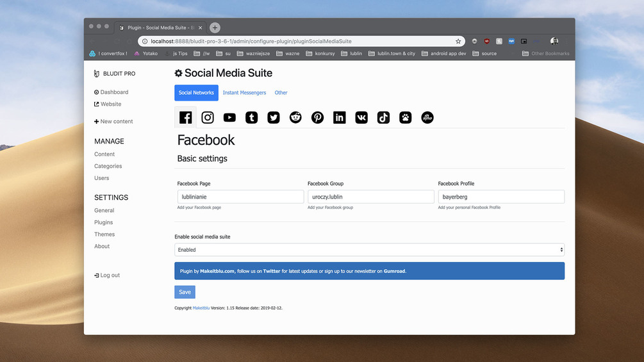
Task: Follow the Makeitblu.com link
Action: pos(217,271)
